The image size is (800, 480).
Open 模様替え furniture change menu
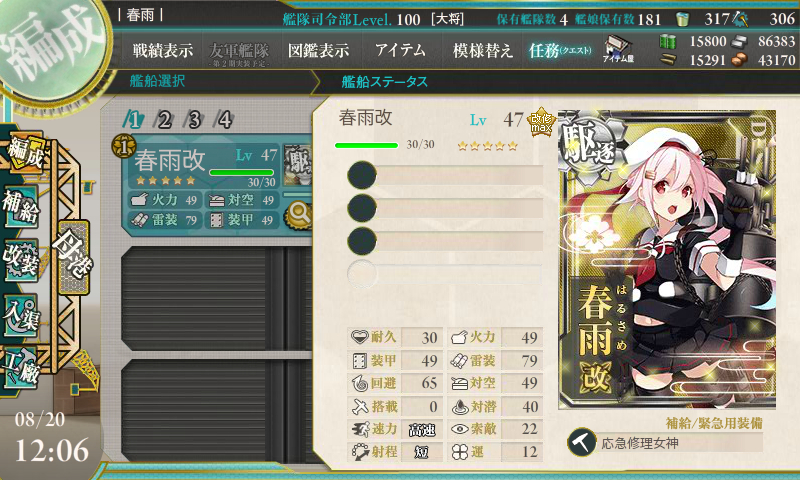pyautogui.click(x=482, y=50)
